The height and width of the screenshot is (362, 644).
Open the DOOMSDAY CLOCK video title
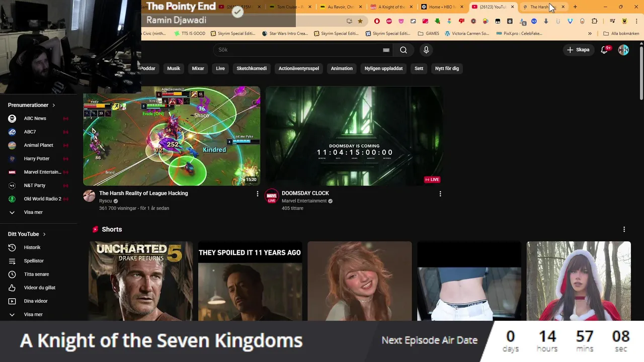click(x=305, y=193)
